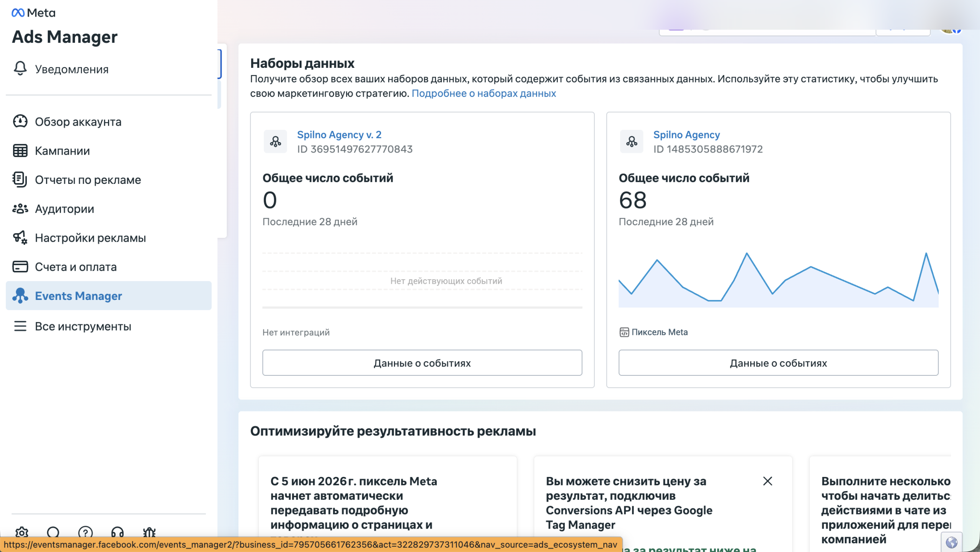Select ID 1485305888671972 text

[x=708, y=149]
